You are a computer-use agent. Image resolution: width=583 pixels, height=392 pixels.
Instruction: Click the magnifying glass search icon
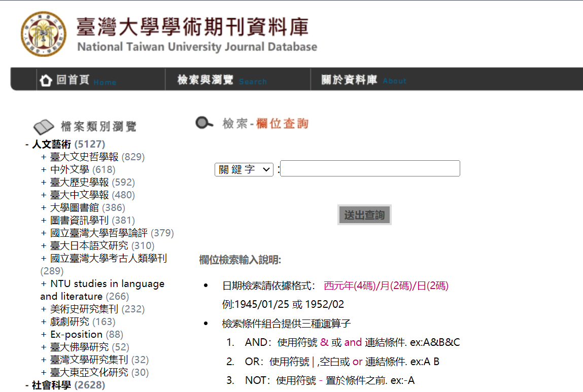(204, 123)
